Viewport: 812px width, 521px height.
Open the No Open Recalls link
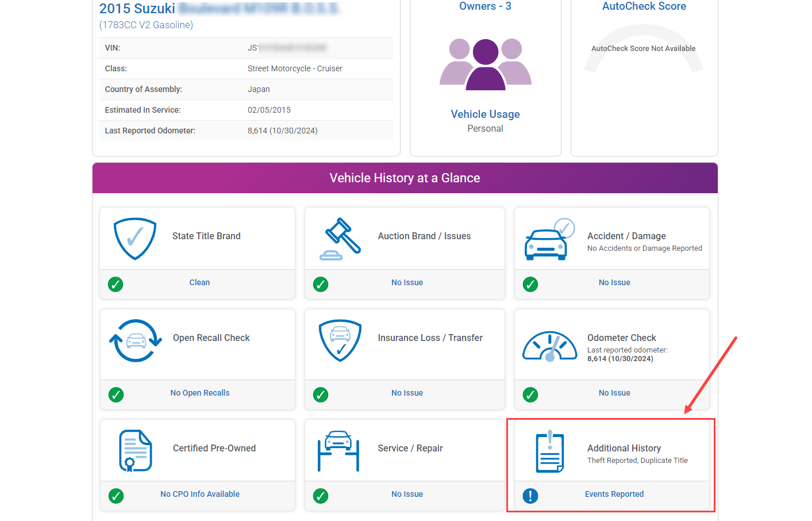point(200,393)
